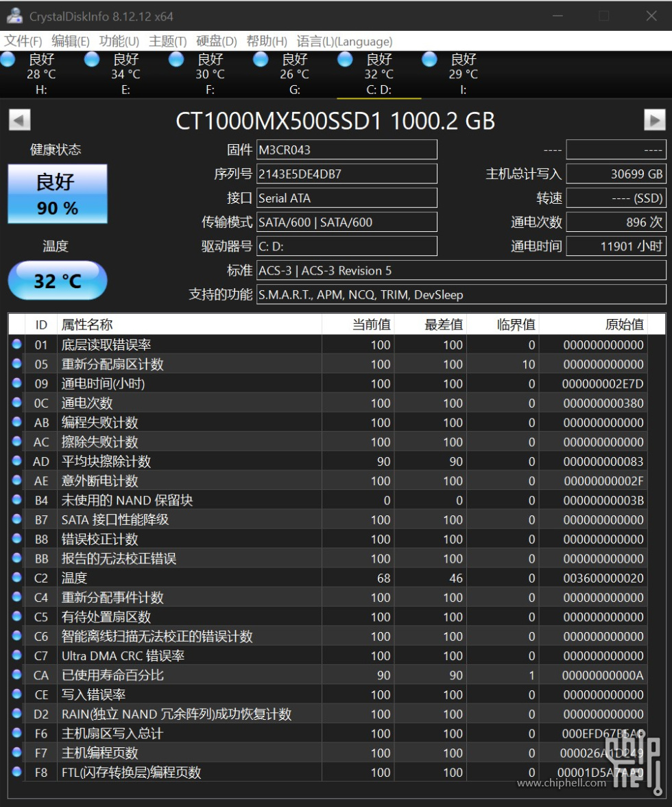Image resolution: width=672 pixels, height=807 pixels.
Task: Select the row 智能离线扫描无法校正的错误计数
Action: (x=328, y=636)
